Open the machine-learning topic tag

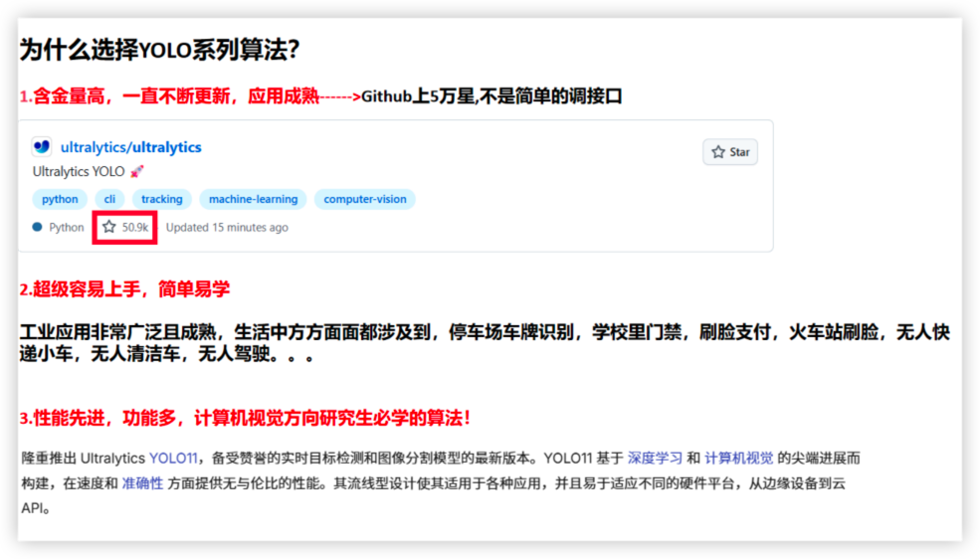coord(253,199)
